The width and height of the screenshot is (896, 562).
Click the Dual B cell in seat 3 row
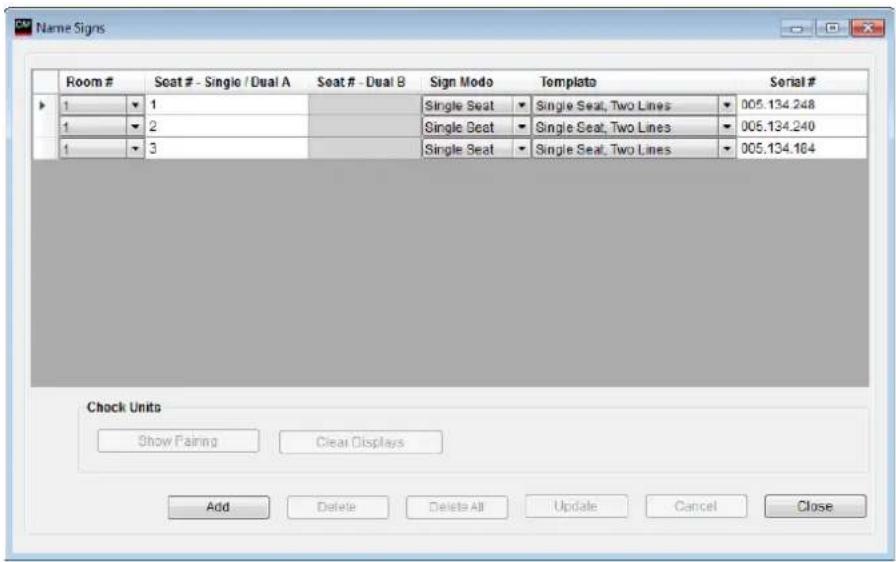click(365, 148)
